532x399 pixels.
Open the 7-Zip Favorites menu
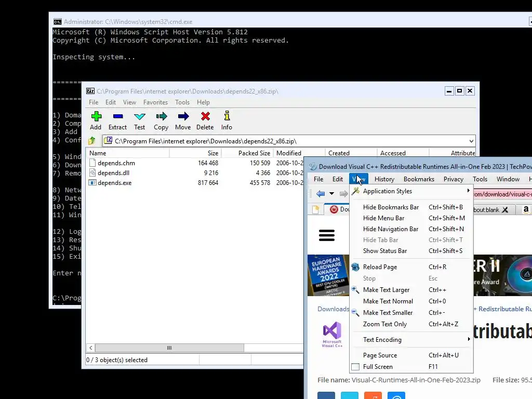155,102
